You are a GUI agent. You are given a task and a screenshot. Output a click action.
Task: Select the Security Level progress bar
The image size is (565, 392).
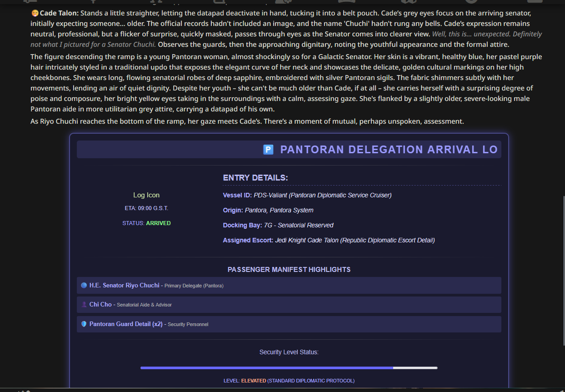coord(289,367)
